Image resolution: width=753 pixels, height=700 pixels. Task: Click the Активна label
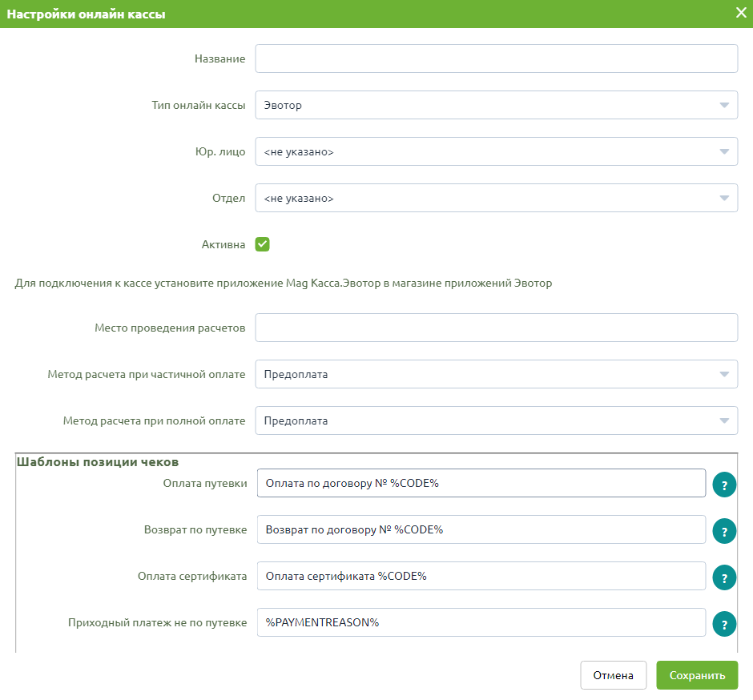[x=223, y=244]
